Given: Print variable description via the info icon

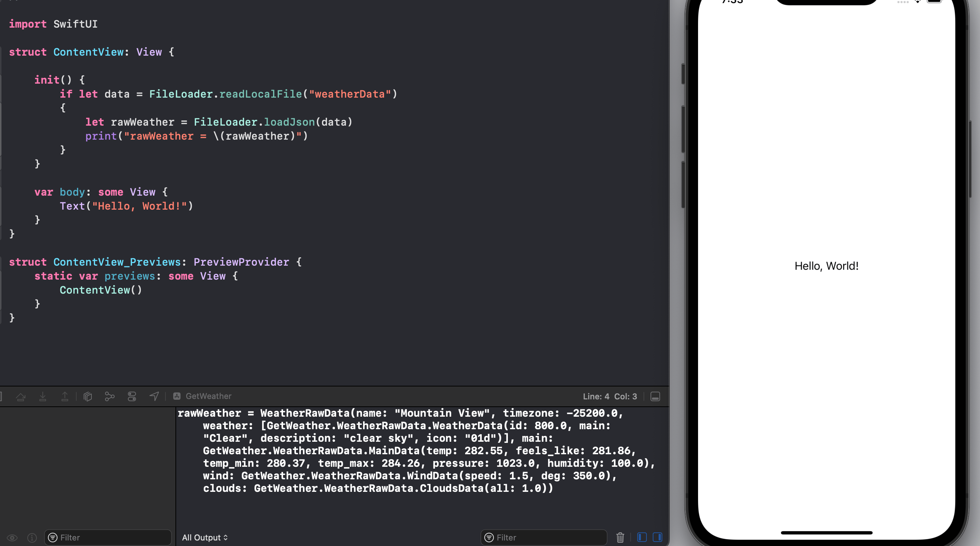Looking at the screenshot, I should (x=32, y=538).
